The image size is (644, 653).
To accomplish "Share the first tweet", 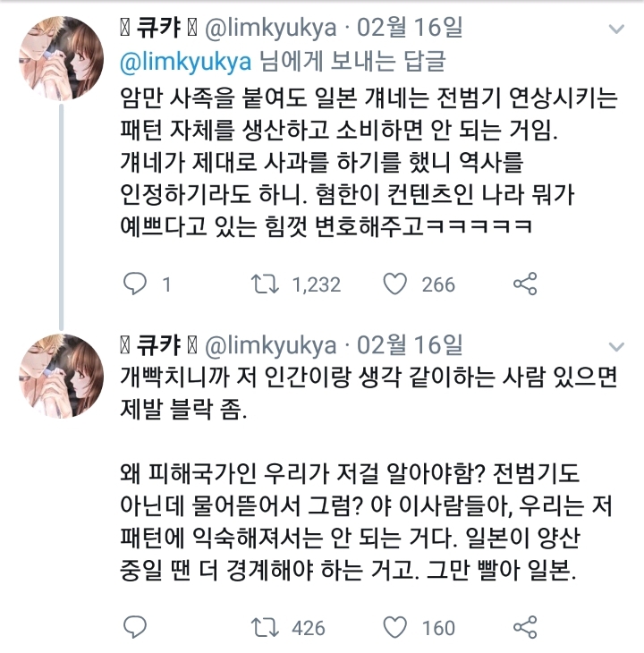I will (525, 284).
